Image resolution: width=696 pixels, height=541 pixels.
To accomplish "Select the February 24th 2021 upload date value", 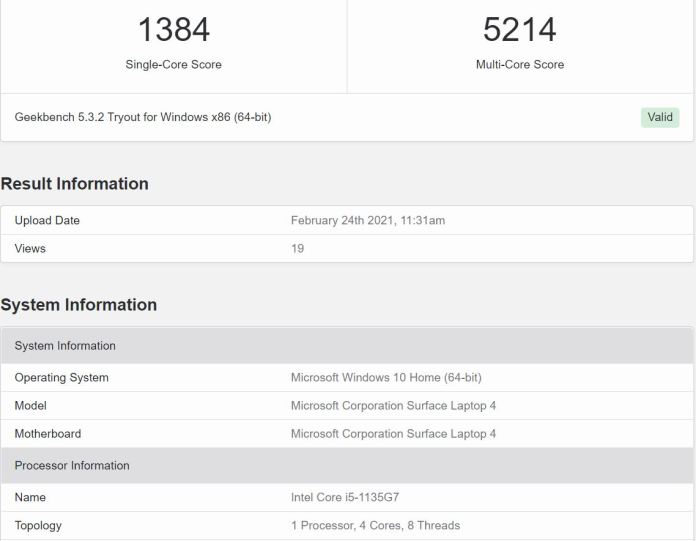I will pos(368,221).
